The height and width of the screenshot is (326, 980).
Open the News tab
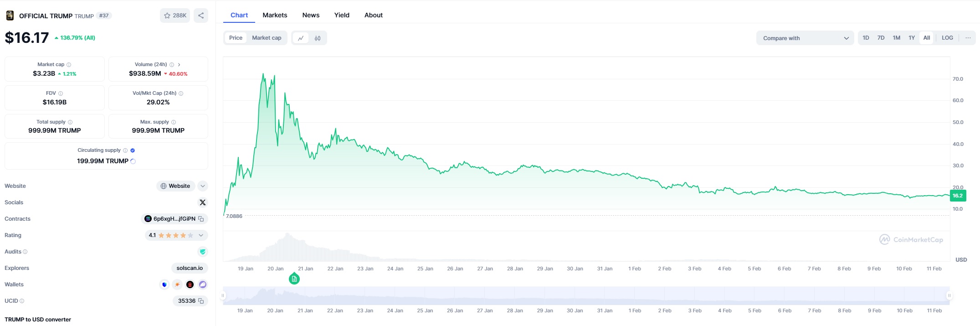pos(311,15)
